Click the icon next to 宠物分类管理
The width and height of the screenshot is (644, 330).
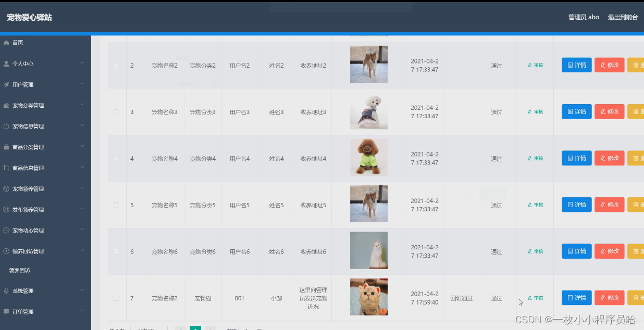tap(6, 105)
